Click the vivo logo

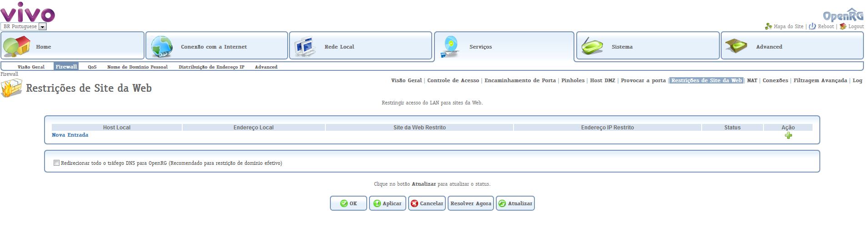[x=28, y=12]
